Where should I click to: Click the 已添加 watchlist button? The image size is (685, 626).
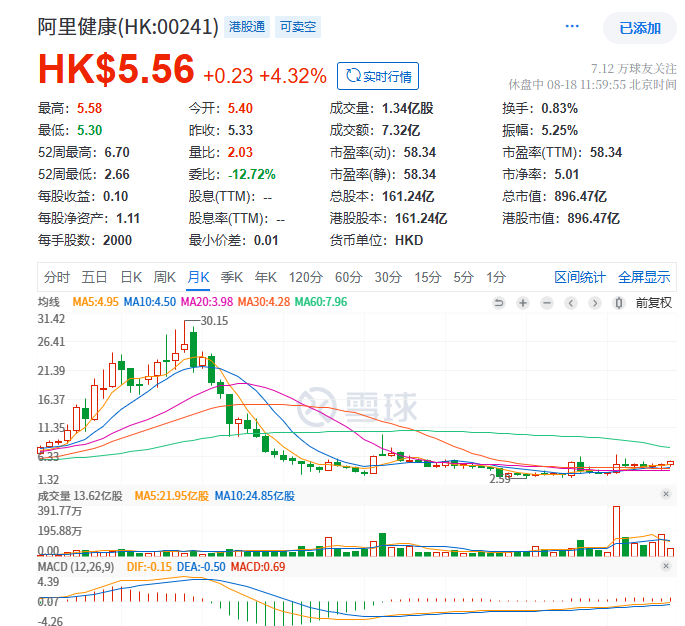tap(640, 28)
